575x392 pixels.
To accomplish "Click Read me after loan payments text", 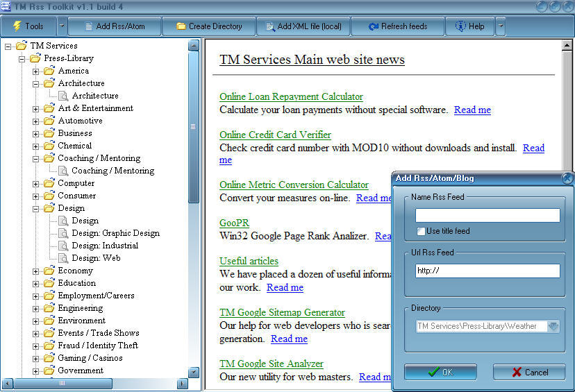I will pyautogui.click(x=472, y=110).
